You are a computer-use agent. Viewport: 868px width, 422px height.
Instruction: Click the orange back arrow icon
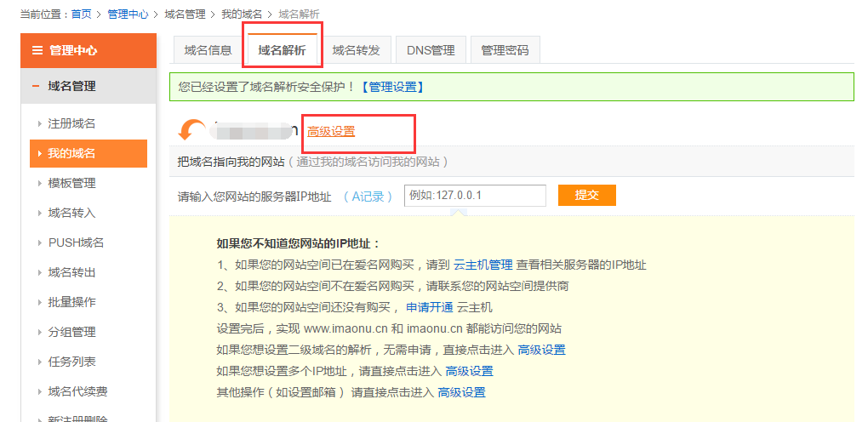coord(191,130)
